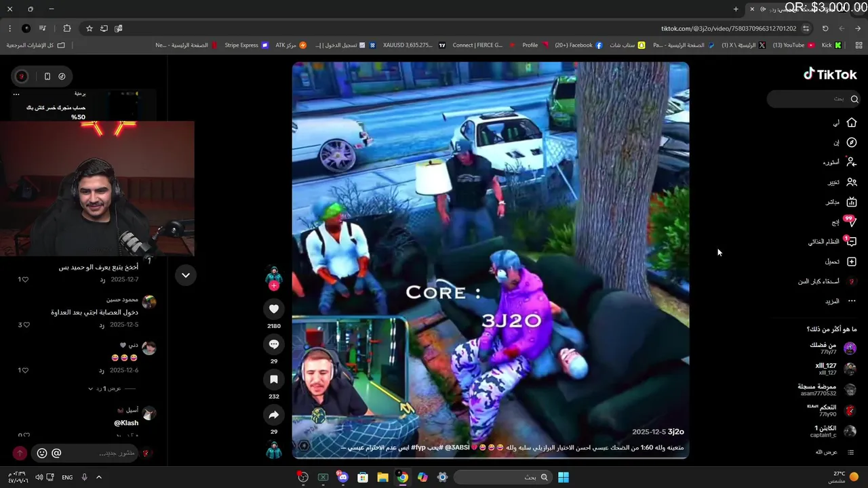Reply to the comment dated 2025-12-7
Screen dimensions: 868x488
tap(102, 279)
